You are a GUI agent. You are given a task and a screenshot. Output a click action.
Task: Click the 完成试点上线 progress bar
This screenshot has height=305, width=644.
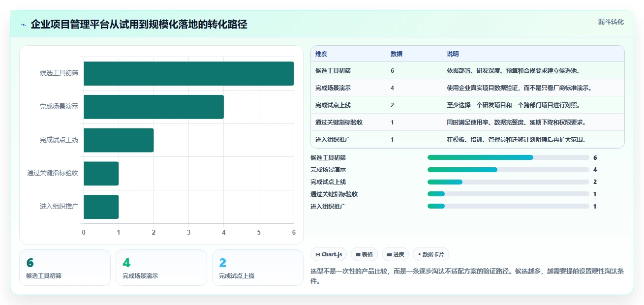[508, 182]
